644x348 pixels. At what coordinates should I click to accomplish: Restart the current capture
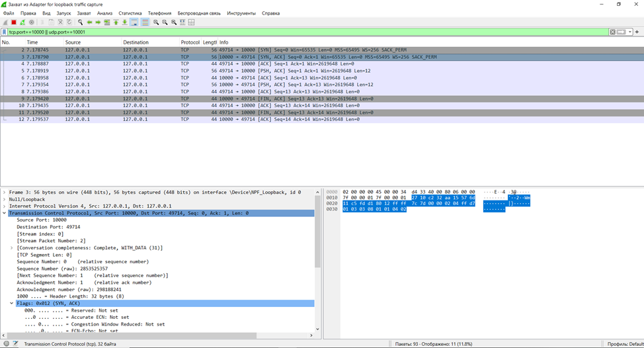(x=22, y=22)
